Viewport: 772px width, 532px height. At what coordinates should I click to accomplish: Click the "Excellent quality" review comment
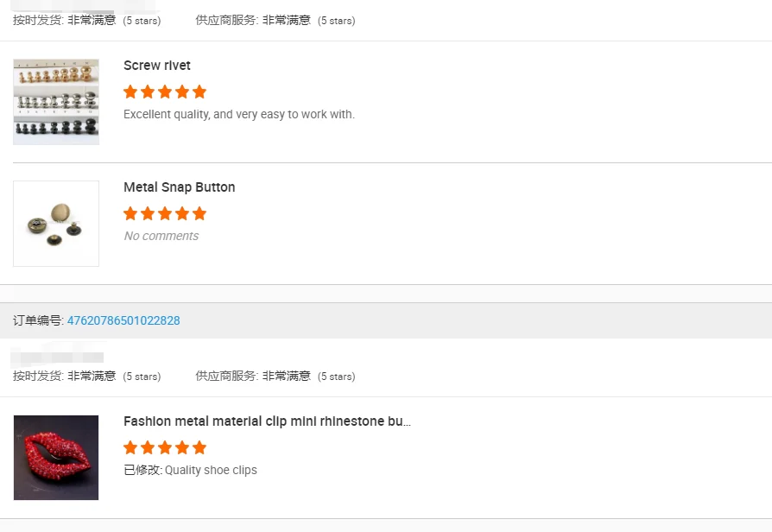click(x=239, y=114)
